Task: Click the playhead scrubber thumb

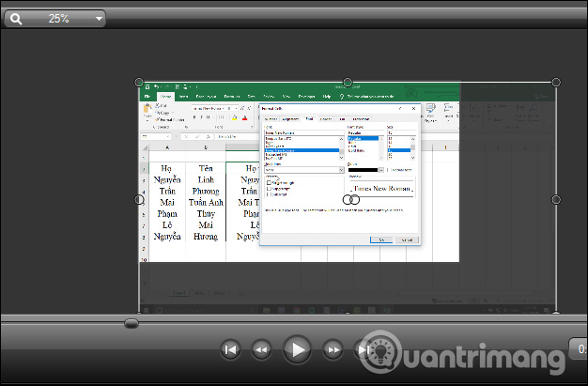Action: (x=132, y=323)
